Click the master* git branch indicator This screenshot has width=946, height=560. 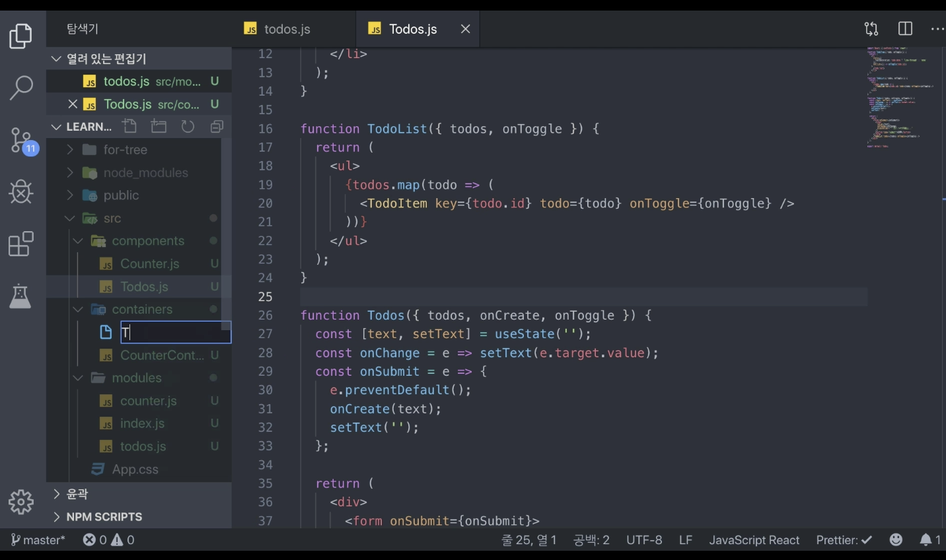pos(38,540)
